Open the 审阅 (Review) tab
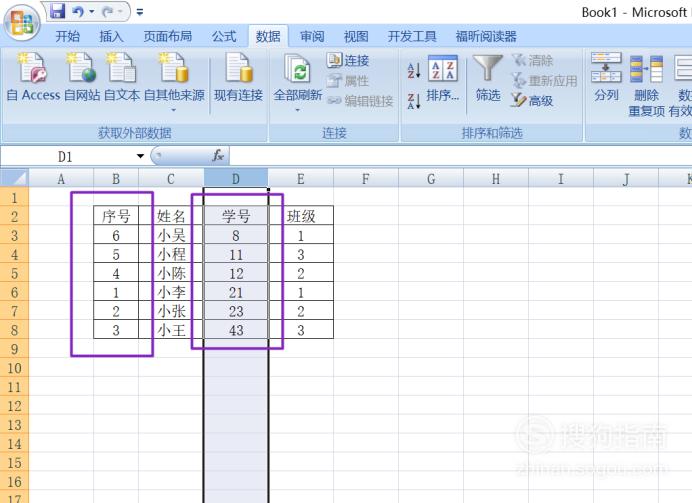 [x=312, y=36]
